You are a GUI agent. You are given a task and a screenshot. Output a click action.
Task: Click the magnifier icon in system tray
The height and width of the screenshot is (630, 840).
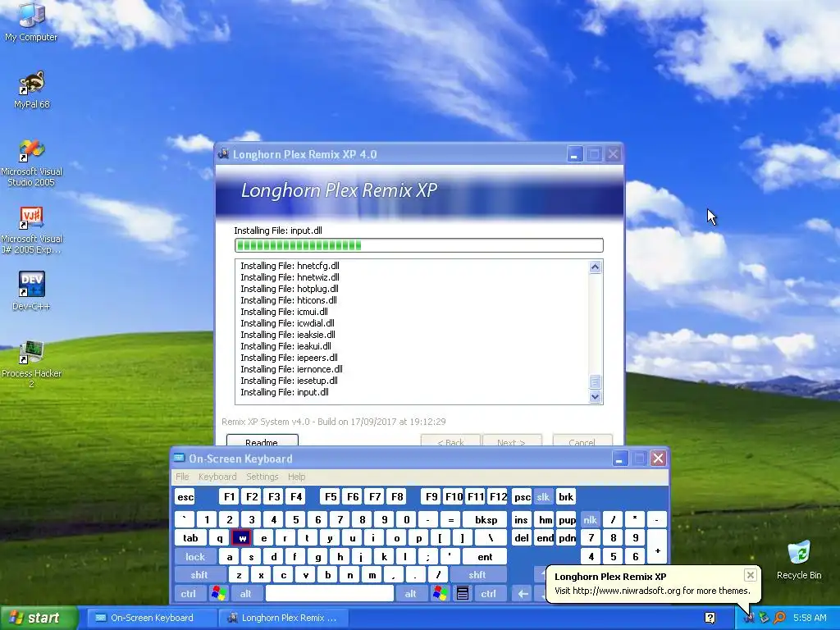click(779, 618)
